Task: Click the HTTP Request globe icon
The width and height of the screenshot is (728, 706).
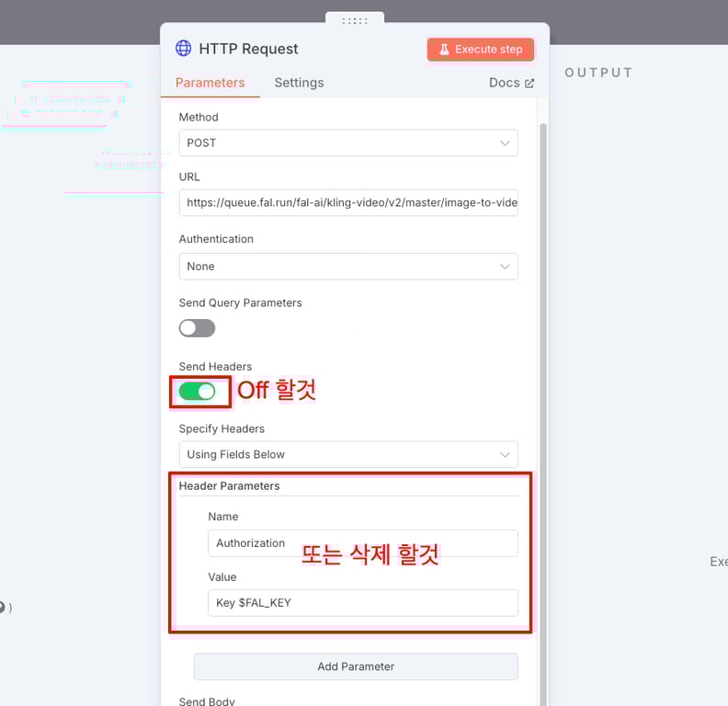Action: pos(184,48)
